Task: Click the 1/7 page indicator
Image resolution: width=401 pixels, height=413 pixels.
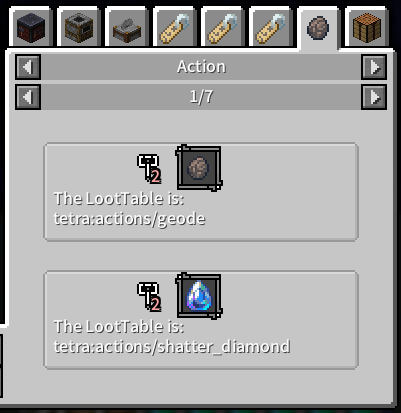Action: pos(201,97)
